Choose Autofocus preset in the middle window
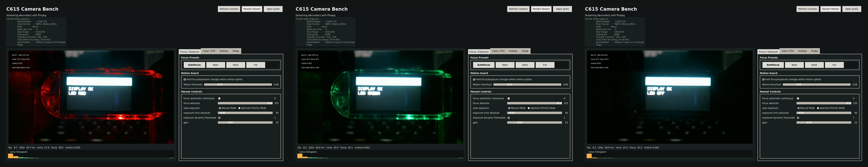The width and height of the screenshot is (868, 167). tap(484, 65)
